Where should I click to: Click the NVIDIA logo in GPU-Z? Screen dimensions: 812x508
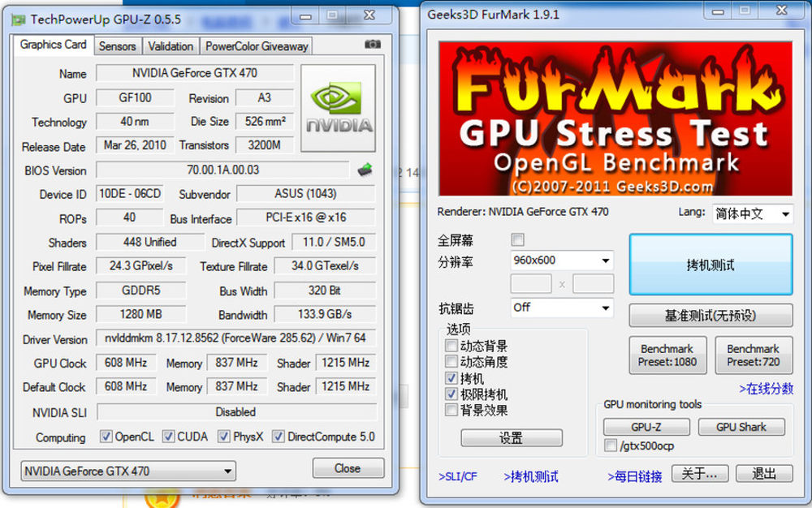(x=338, y=108)
